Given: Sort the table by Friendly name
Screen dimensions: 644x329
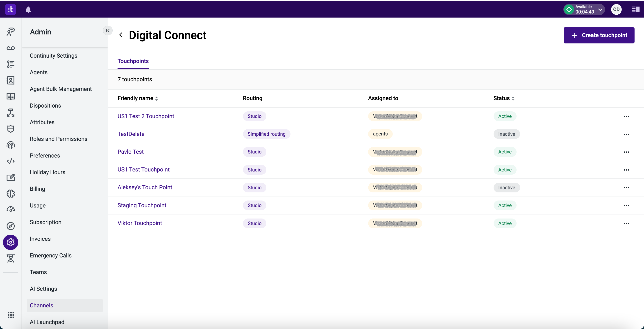Looking at the screenshot, I should click(x=157, y=98).
